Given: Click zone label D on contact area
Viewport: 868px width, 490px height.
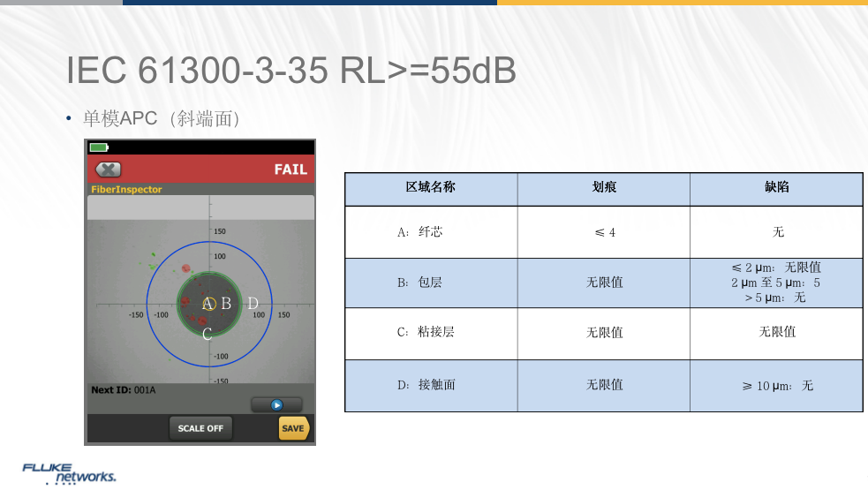Looking at the screenshot, I should tap(253, 304).
